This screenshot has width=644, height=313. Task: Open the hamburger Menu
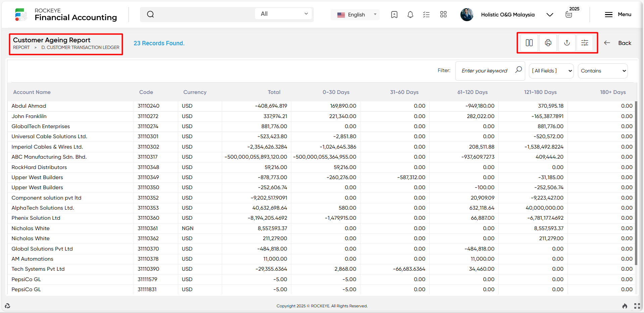[618, 14]
